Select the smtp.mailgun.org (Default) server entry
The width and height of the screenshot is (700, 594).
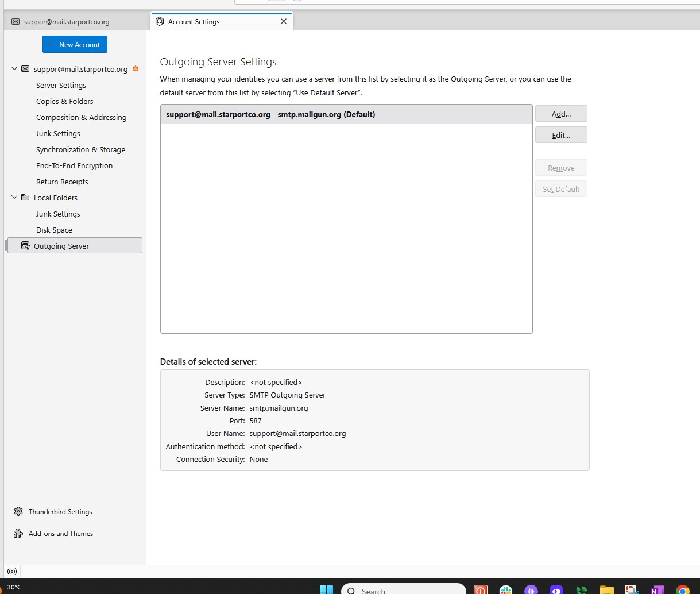tap(346, 114)
